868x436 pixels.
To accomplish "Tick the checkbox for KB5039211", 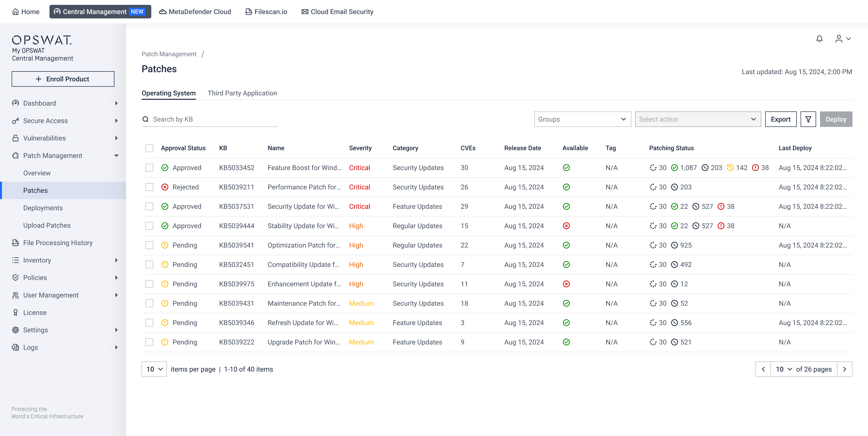I will coord(149,187).
